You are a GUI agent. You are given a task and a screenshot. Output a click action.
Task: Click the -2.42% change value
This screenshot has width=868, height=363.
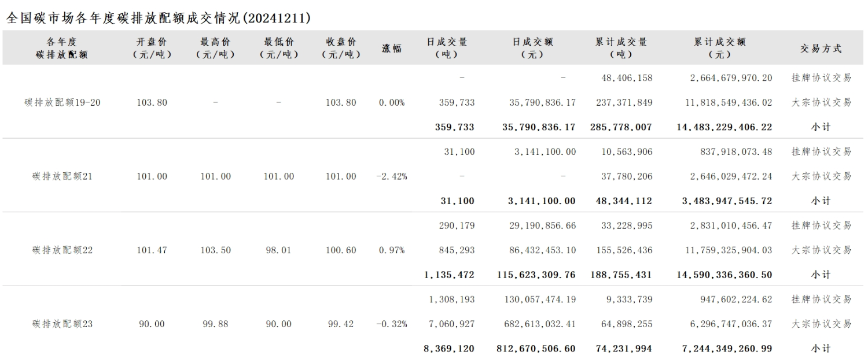point(392,176)
